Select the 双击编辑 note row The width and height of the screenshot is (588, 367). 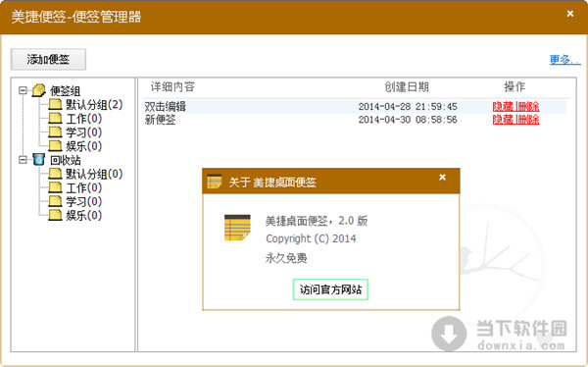tap(355, 107)
